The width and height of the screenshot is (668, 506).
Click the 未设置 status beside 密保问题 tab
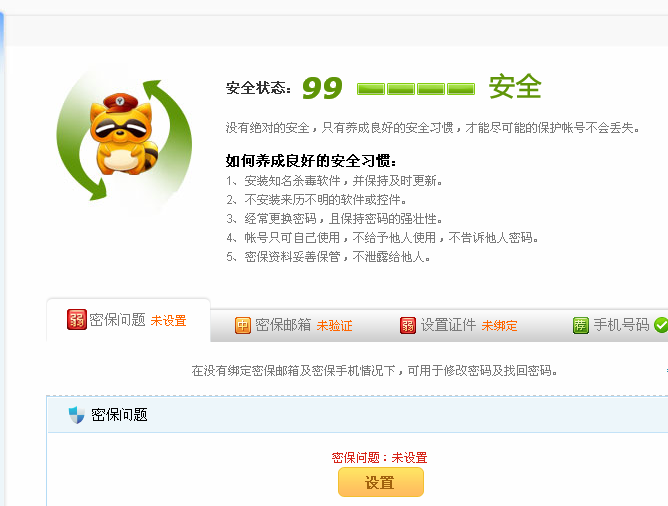(x=169, y=321)
